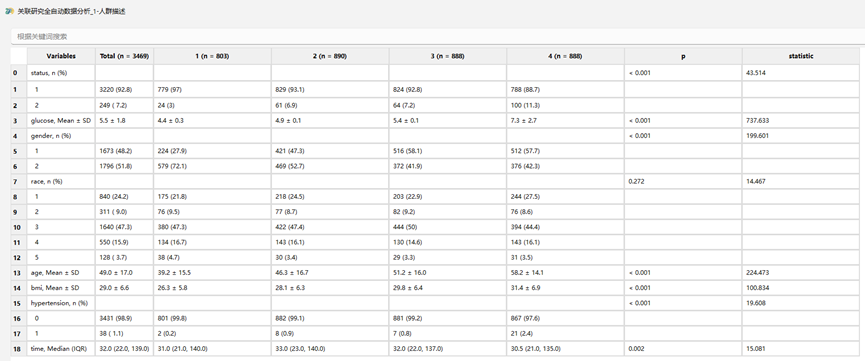Select row index 13 header
Screen dimensions: 865x361
click(x=18, y=273)
